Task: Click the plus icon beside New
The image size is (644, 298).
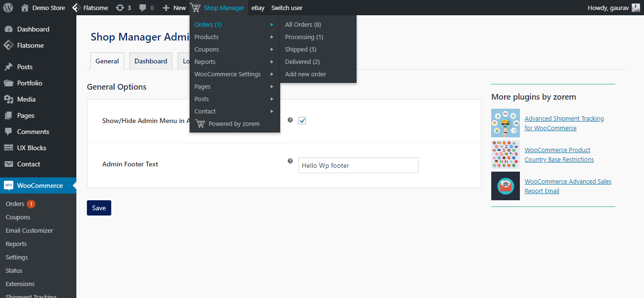Action: pos(166,8)
